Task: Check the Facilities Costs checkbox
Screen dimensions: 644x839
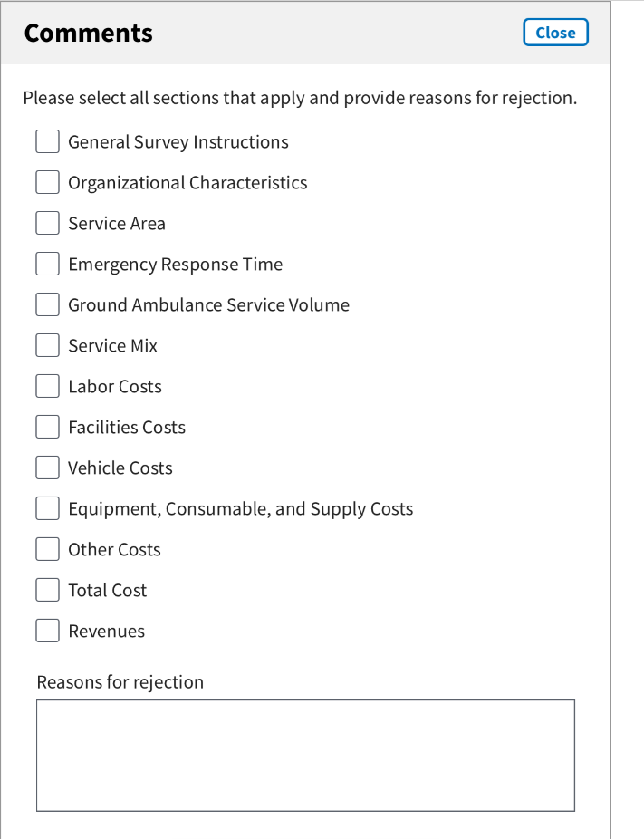Action: [48, 428]
